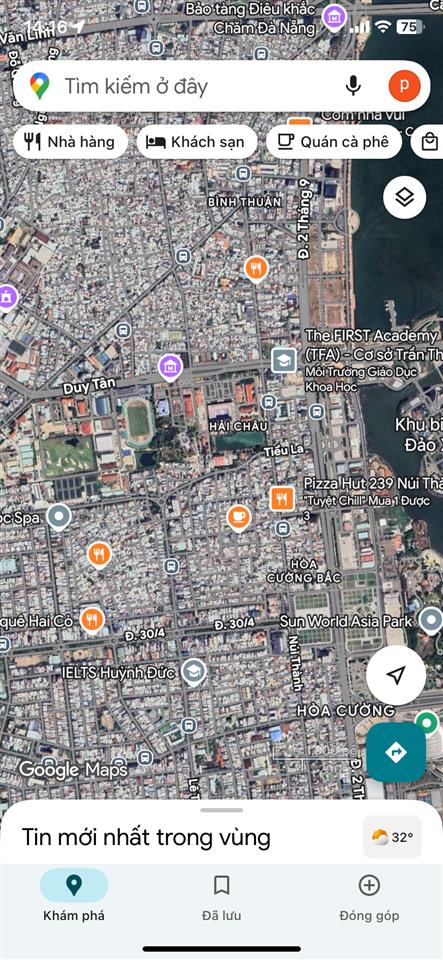The image size is (443, 960).
Task: Switch to the Đã lưu tab
Action: tap(222, 898)
